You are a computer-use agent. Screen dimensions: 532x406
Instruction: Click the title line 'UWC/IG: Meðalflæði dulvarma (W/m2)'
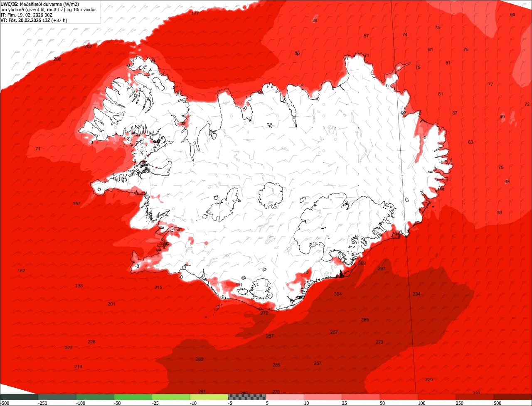click(x=40, y=4)
